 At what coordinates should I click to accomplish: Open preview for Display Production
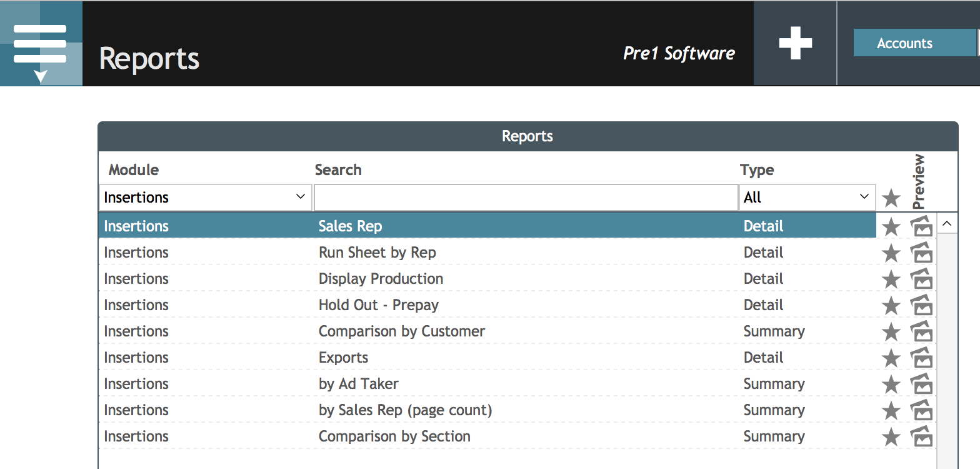[x=921, y=279]
